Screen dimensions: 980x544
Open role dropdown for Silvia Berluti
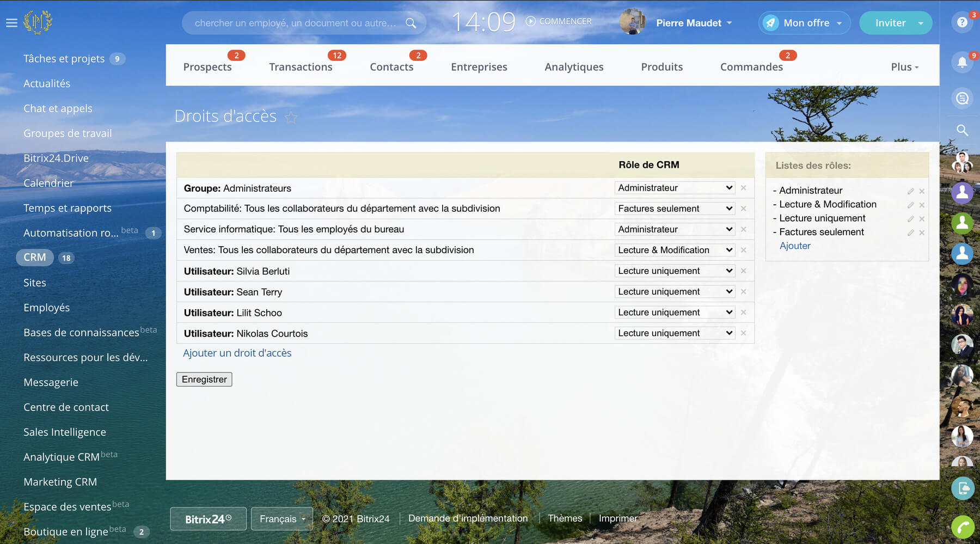pyautogui.click(x=675, y=271)
